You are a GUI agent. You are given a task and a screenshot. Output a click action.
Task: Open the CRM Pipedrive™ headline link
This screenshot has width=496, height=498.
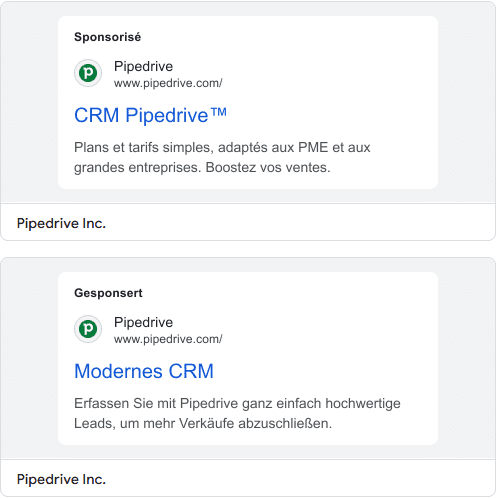point(150,115)
